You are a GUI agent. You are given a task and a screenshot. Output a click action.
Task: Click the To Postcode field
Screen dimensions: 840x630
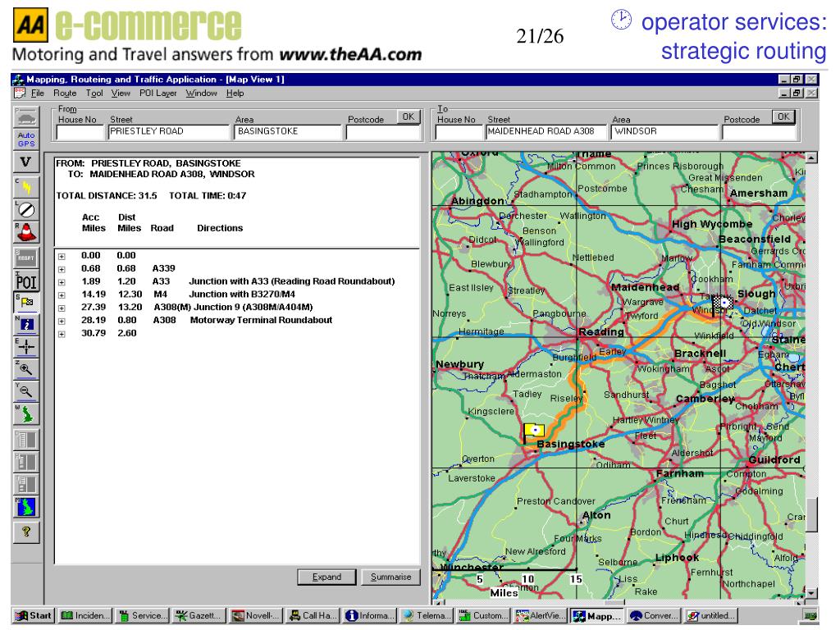(x=760, y=132)
